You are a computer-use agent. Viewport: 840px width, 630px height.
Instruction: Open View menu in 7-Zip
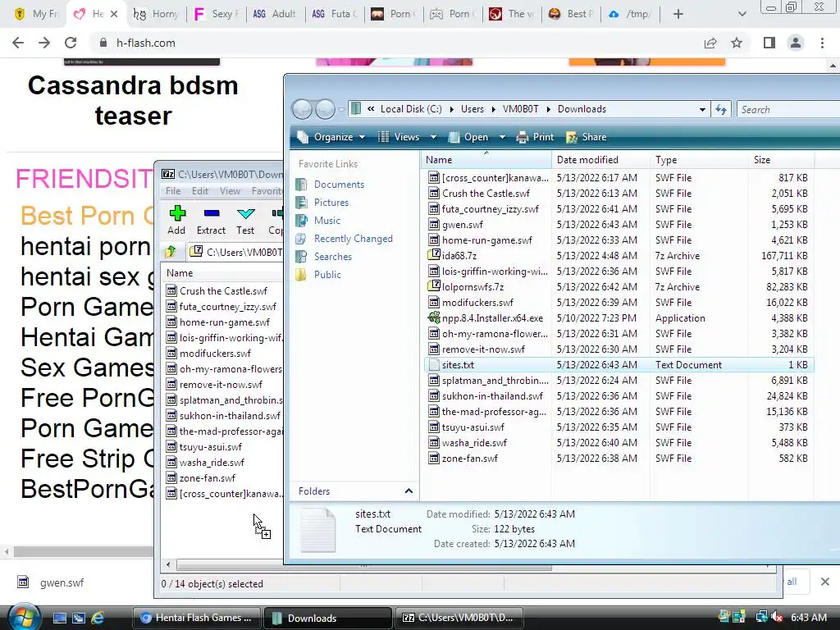[x=230, y=190]
